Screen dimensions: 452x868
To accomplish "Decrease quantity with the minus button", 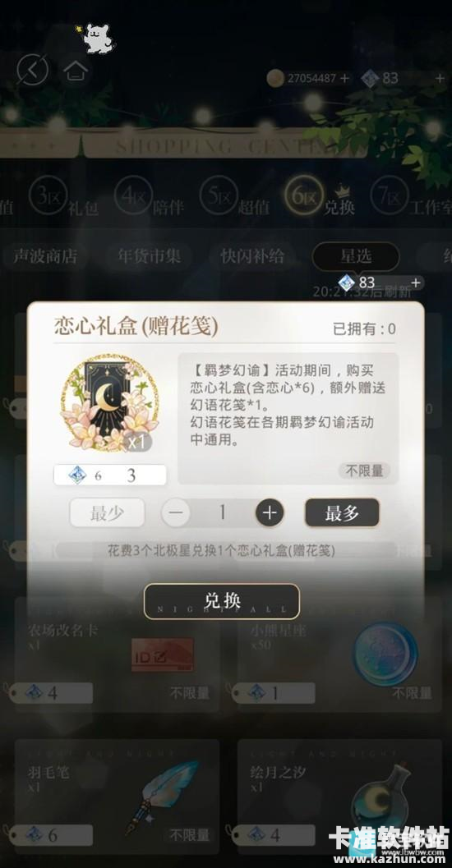I will pos(176,512).
